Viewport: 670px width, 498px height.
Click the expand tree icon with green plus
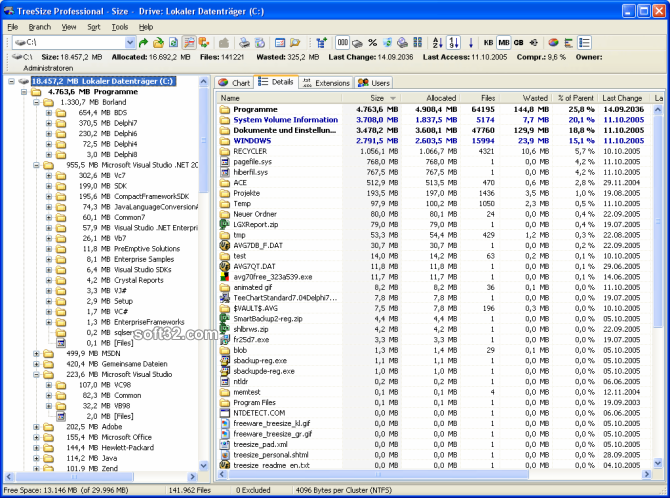pos(321,43)
